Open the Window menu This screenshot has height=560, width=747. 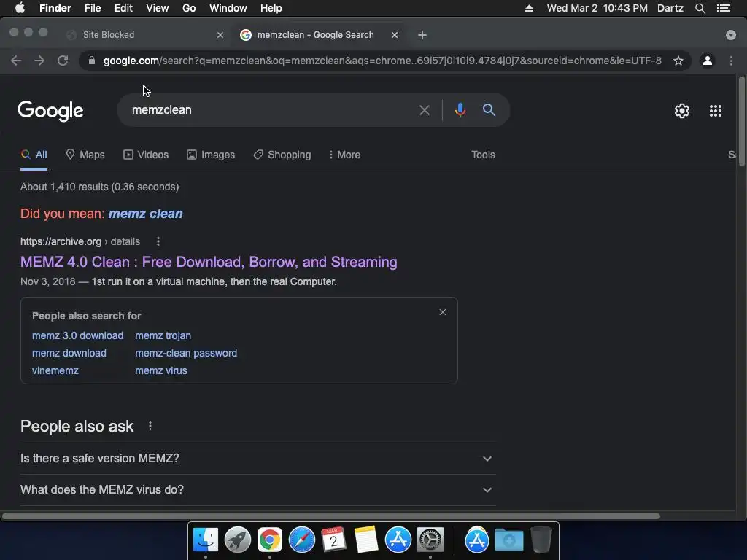point(228,8)
